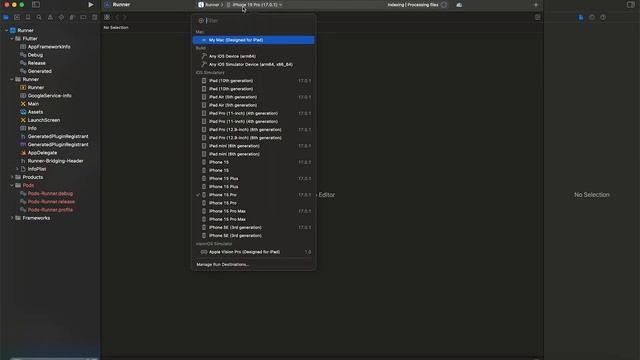Select Any iOS Simulator Device destination
The image size is (640, 360).
coord(253,64)
